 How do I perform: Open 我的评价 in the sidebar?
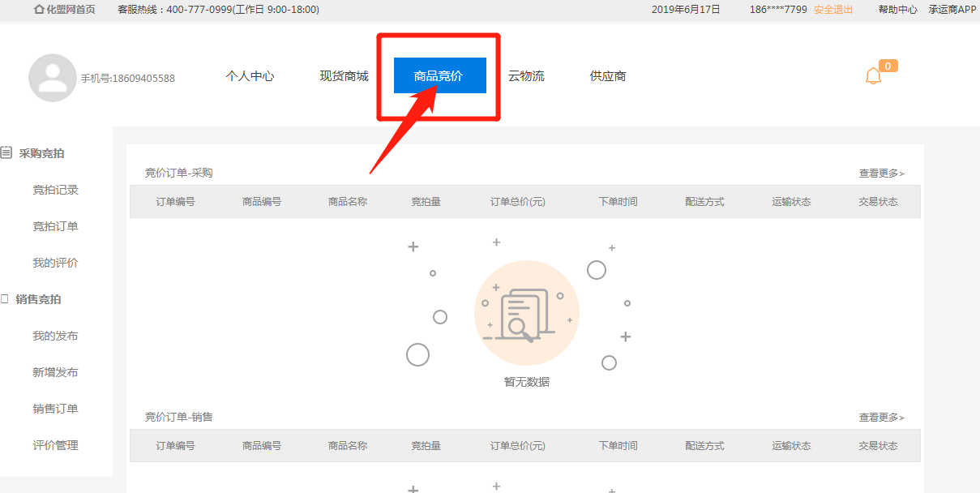pos(55,263)
